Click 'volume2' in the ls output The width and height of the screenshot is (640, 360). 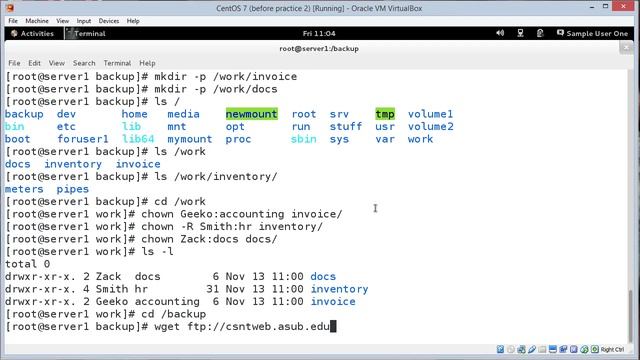431,127
